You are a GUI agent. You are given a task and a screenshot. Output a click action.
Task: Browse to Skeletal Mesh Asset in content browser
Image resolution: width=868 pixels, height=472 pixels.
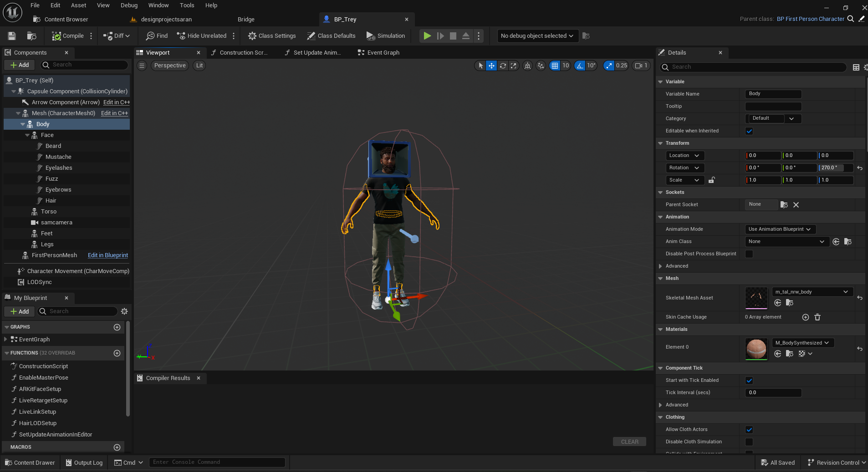point(790,303)
